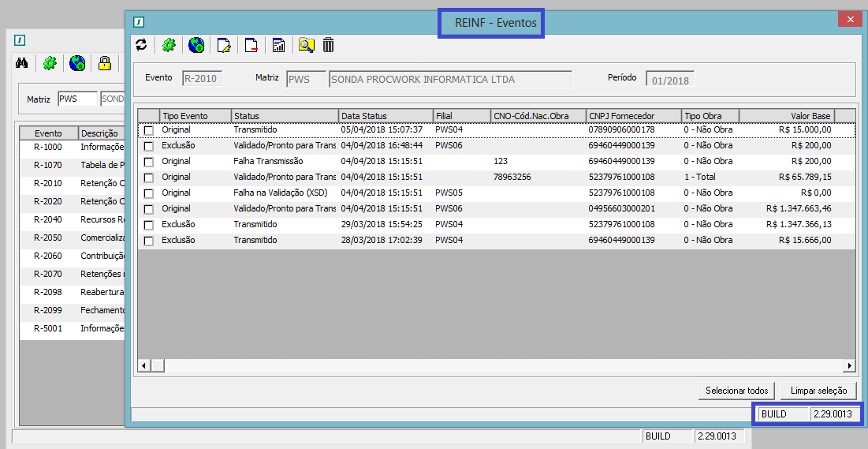The width and height of the screenshot is (868, 449).
Task: Click the Valor Base column header
Action: coord(786,116)
